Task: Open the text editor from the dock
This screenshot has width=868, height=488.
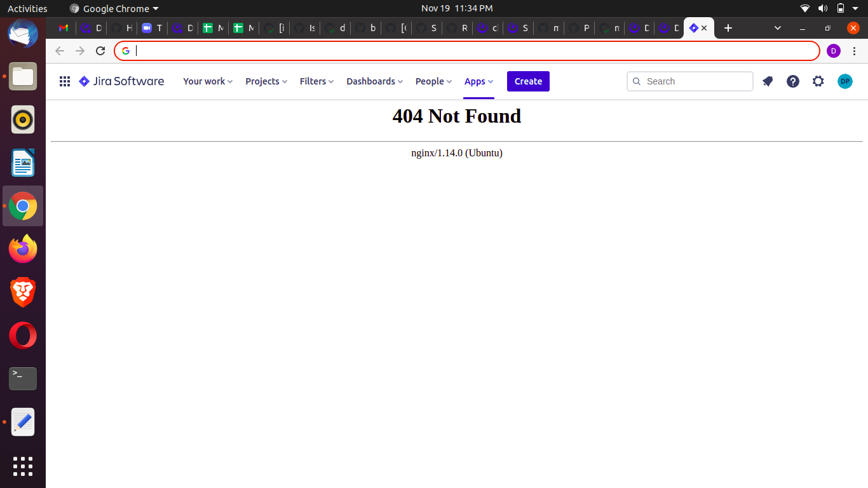Action: click(23, 422)
